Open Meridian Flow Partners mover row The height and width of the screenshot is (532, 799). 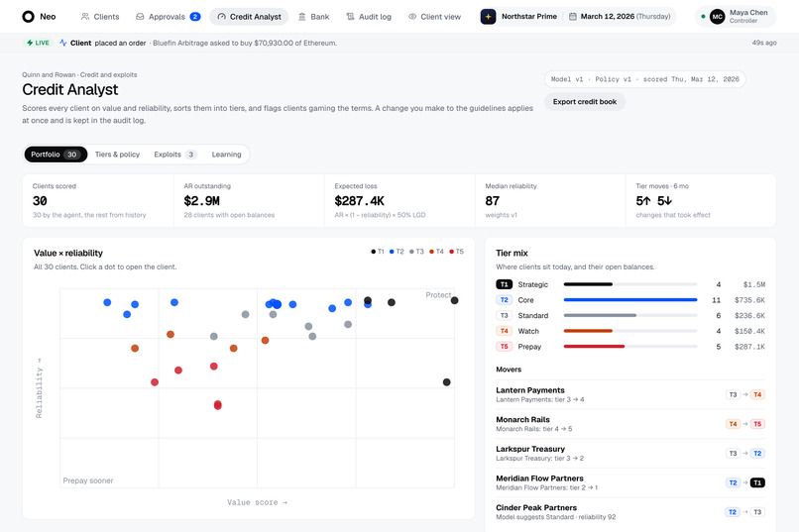point(630,482)
